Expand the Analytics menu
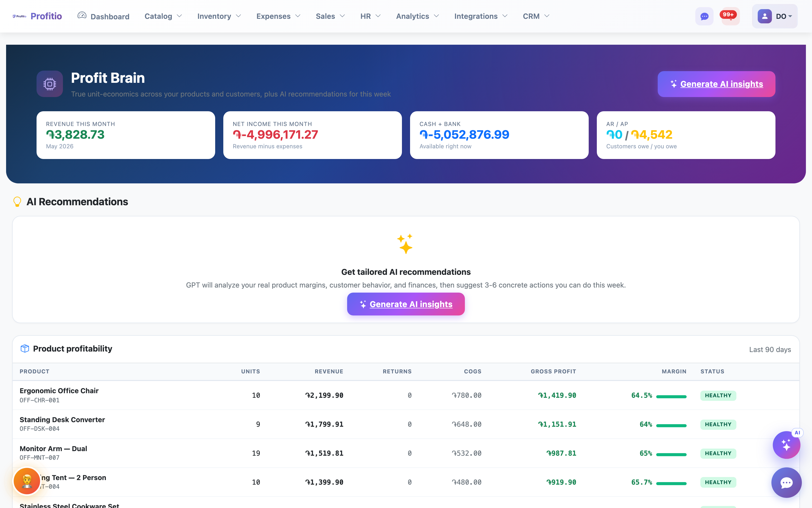Screen dimensions: 812x508 417,16
